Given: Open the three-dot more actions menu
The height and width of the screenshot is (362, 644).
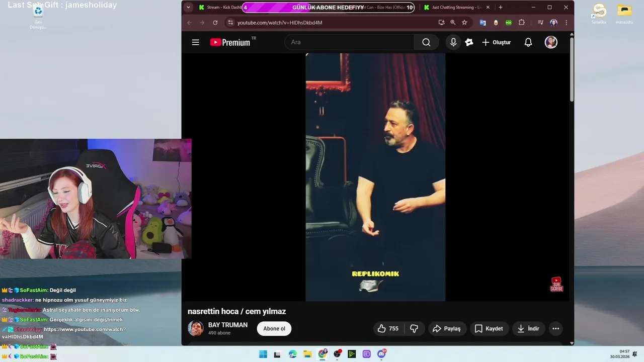Looking at the screenshot, I should [555, 329].
